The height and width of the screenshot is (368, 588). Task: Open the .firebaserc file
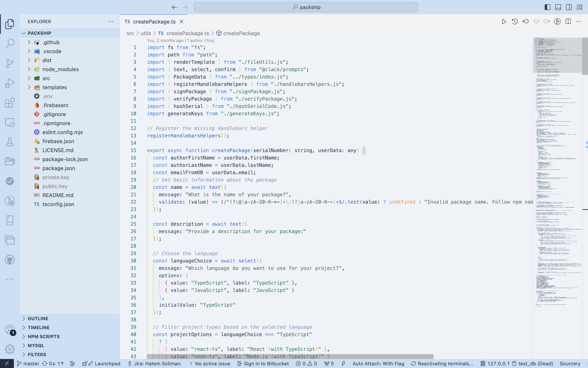coord(70,105)
